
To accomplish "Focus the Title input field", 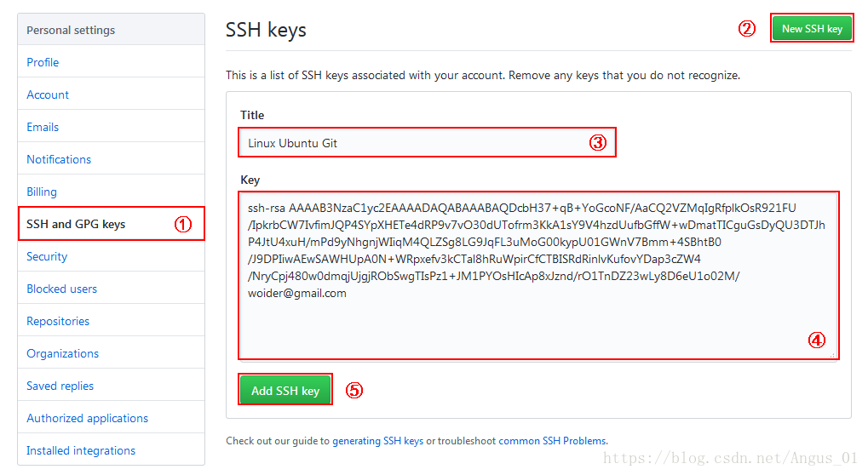I will coord(427,143).
